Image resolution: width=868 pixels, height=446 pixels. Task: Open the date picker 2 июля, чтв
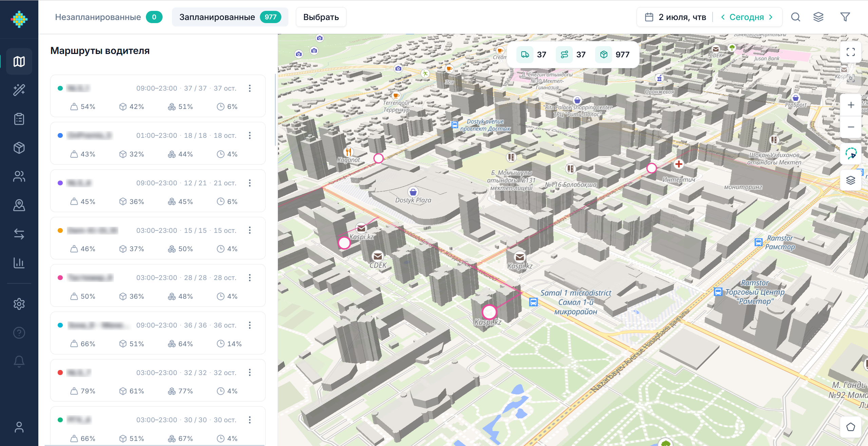pyautogui.click(x=676, y=17)
